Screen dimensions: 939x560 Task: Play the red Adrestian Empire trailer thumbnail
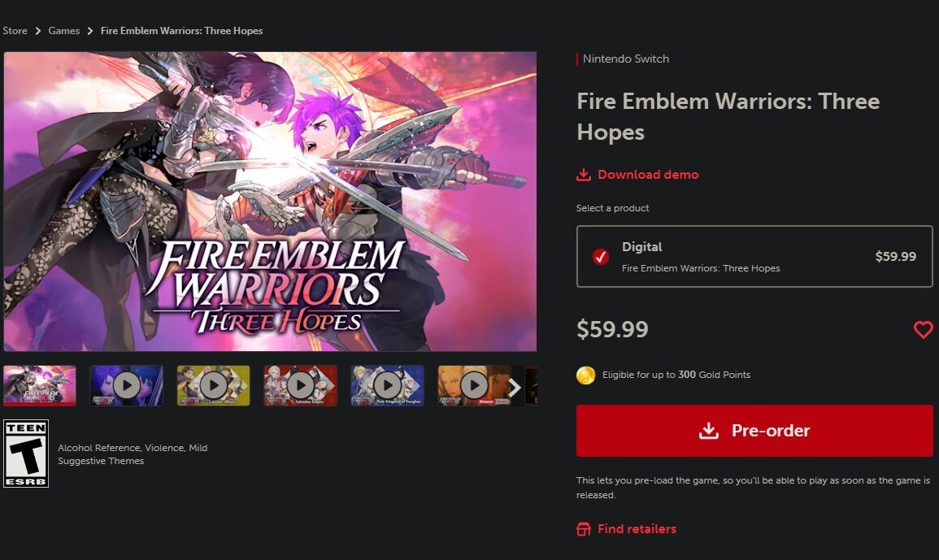[x=300, y=385]
